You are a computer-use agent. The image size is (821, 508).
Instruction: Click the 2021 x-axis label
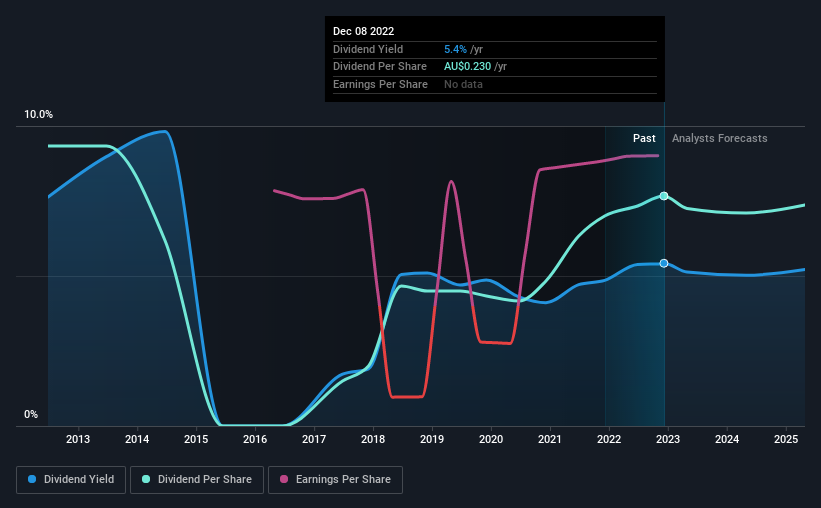pyautogui.click(x=550, y=439)
